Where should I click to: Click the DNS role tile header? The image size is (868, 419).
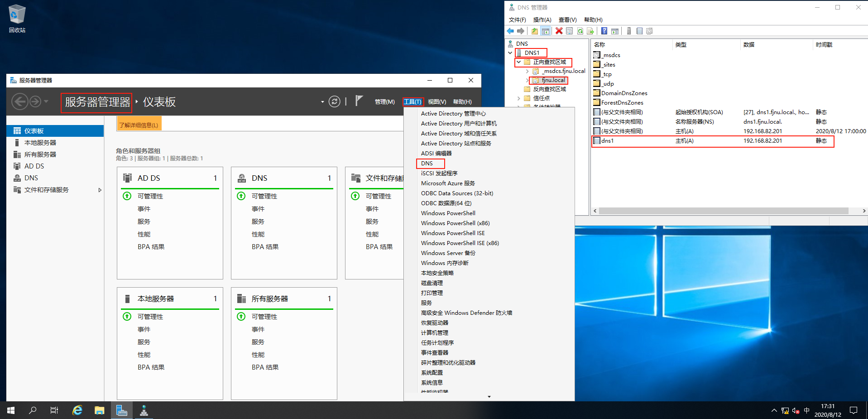point(284,178)
